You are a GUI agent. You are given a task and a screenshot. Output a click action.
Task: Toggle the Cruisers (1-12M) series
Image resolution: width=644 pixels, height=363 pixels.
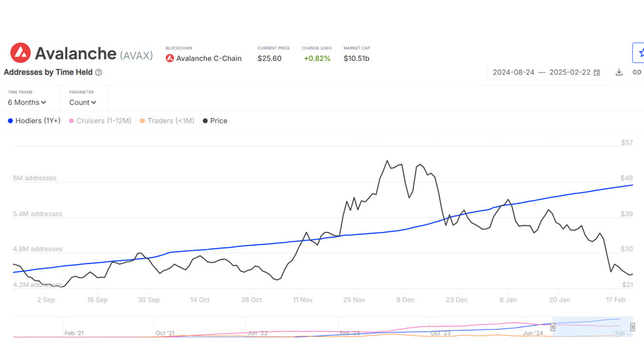(x=100, y=121)
